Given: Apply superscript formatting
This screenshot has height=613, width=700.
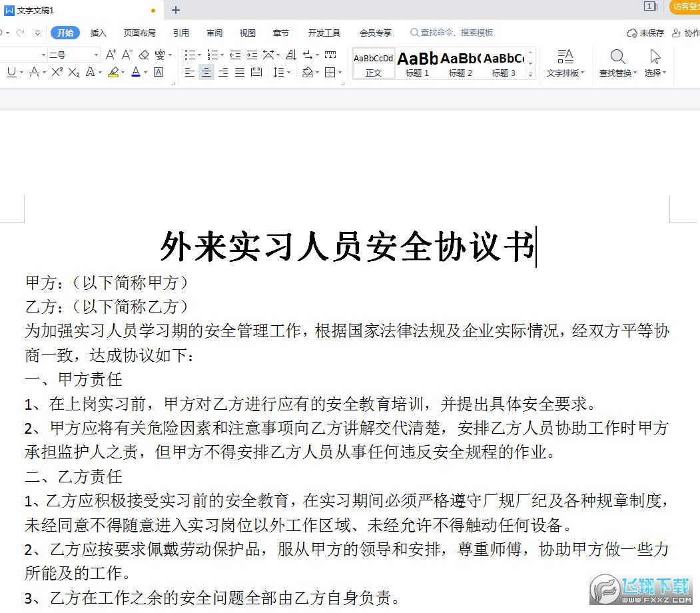Looking at the screenshot, I should [x=57, y=72].
